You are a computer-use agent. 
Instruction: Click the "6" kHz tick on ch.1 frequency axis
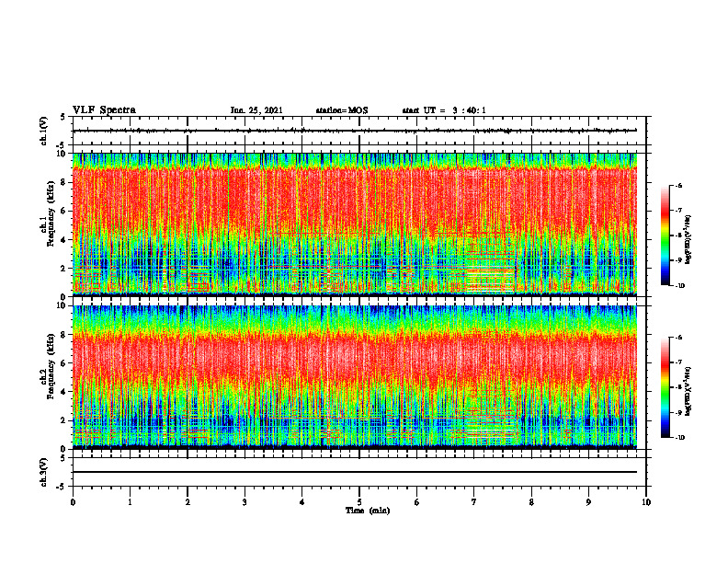coord(63,211)
